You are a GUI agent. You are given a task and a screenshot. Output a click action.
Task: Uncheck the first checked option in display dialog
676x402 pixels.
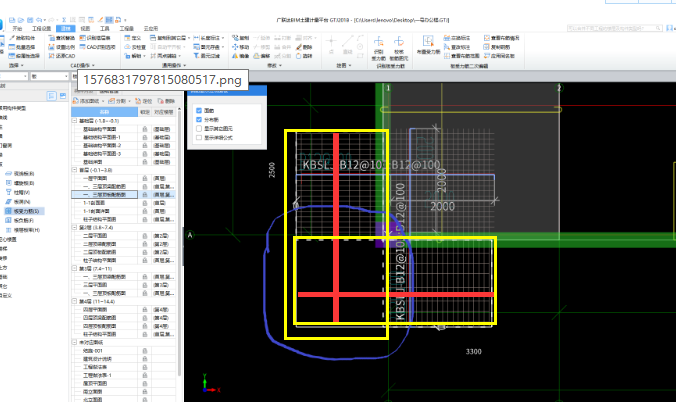point(199,110)
